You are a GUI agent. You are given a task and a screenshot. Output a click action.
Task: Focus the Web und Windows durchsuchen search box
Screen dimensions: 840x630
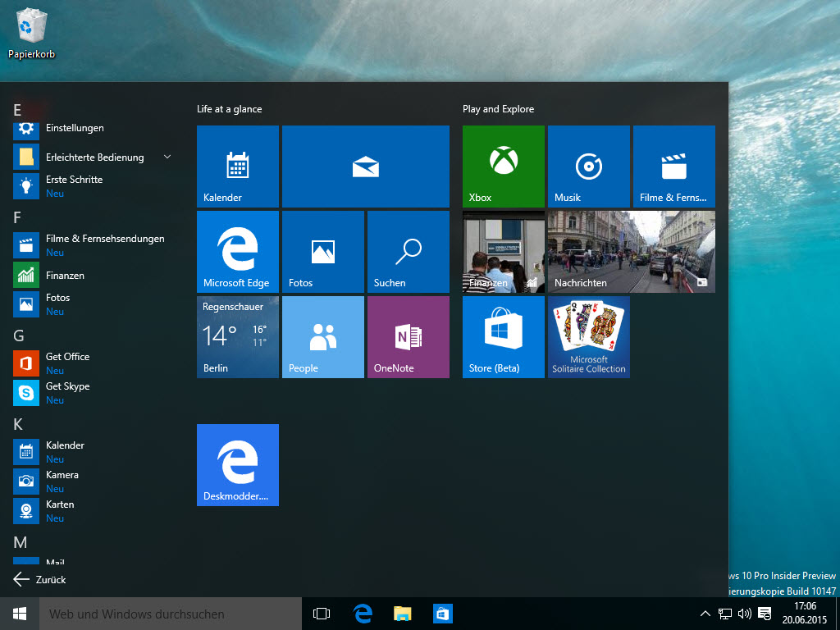point(171,614)
